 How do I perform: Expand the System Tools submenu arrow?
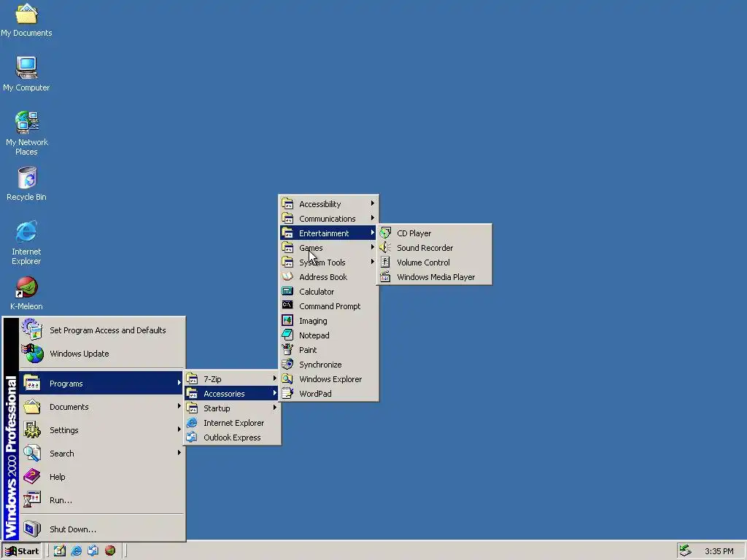pos(373,262)
